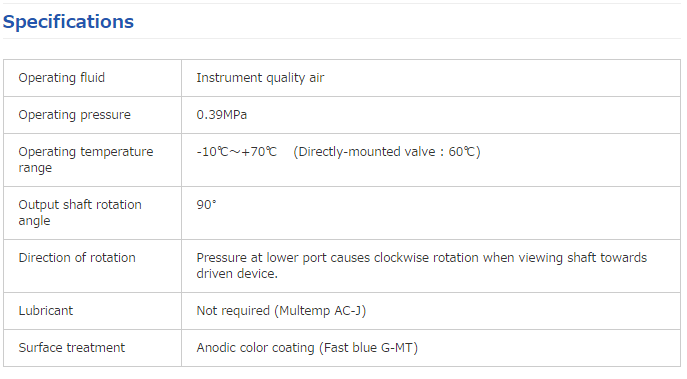Image resolution: width=687 pixels, height=379 pixels.
Task: Select the Operating pressure label
Action: pyautogui.click(x=74, y=115)
